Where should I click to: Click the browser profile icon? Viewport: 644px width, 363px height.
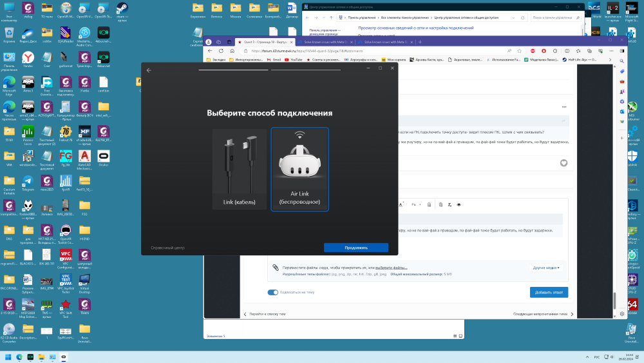pyautogui.click(x=209, y=42)
